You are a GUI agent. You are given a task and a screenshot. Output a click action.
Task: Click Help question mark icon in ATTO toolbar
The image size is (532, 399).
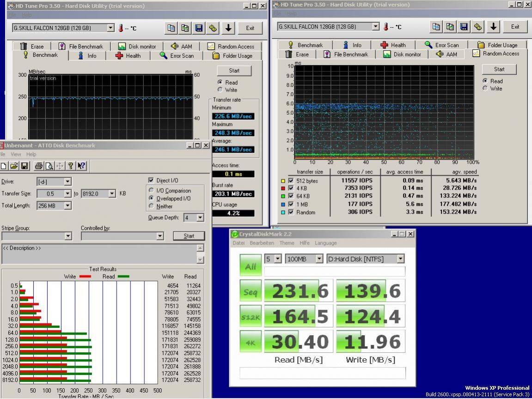pos(70,166)
